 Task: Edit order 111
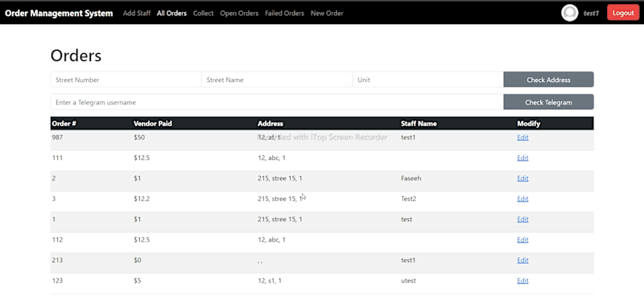522,158
